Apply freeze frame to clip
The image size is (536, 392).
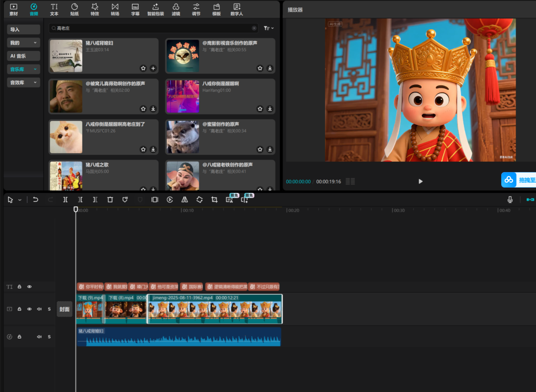[x=155, y=200]
